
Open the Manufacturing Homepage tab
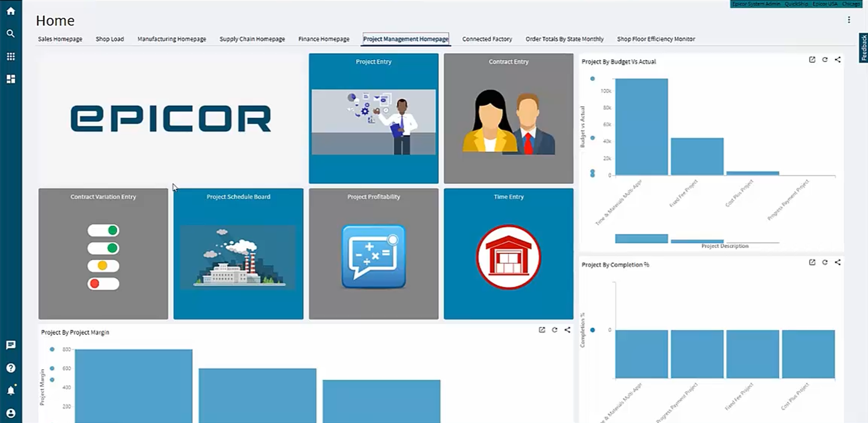click(172, 39)
